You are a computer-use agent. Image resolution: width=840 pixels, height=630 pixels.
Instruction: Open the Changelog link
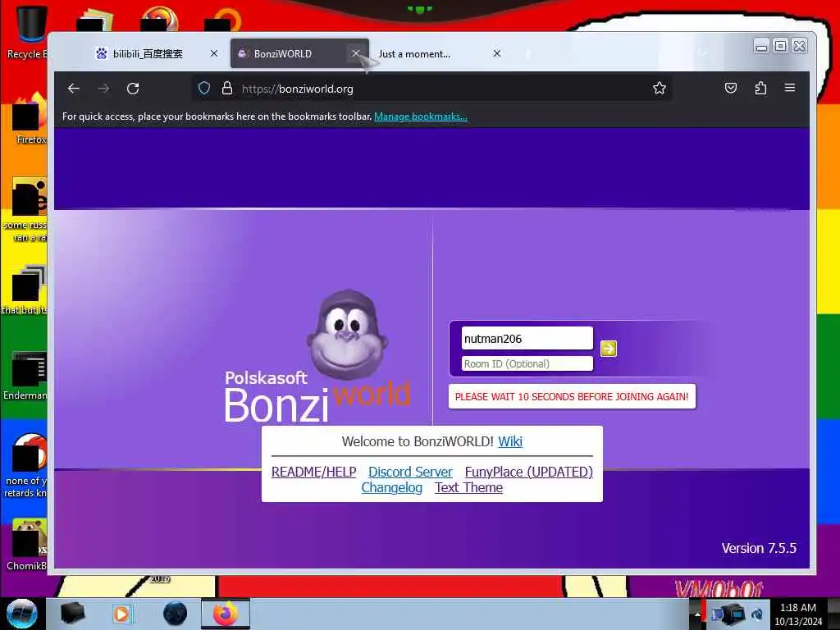click(x=391, y=487)
